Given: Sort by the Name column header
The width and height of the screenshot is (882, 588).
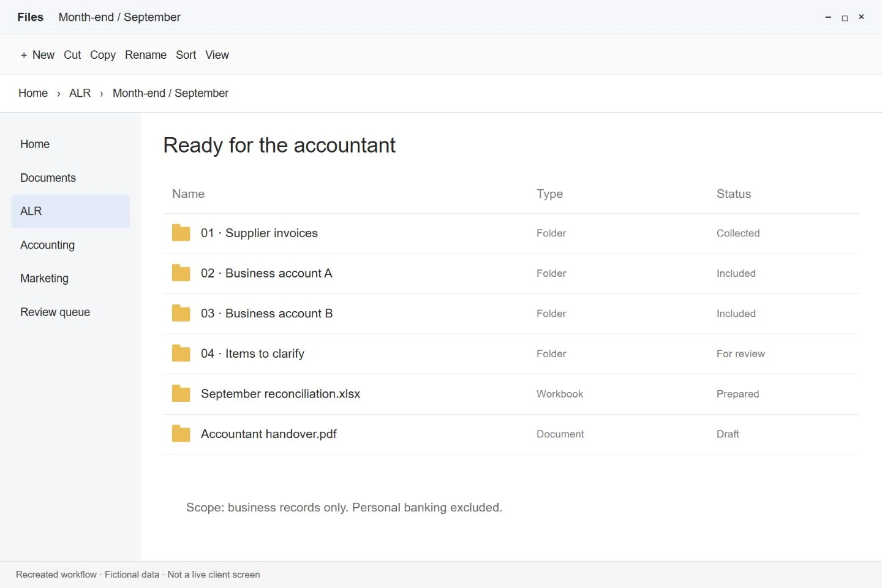Looking at the screenshot, I should click(188, 194).
